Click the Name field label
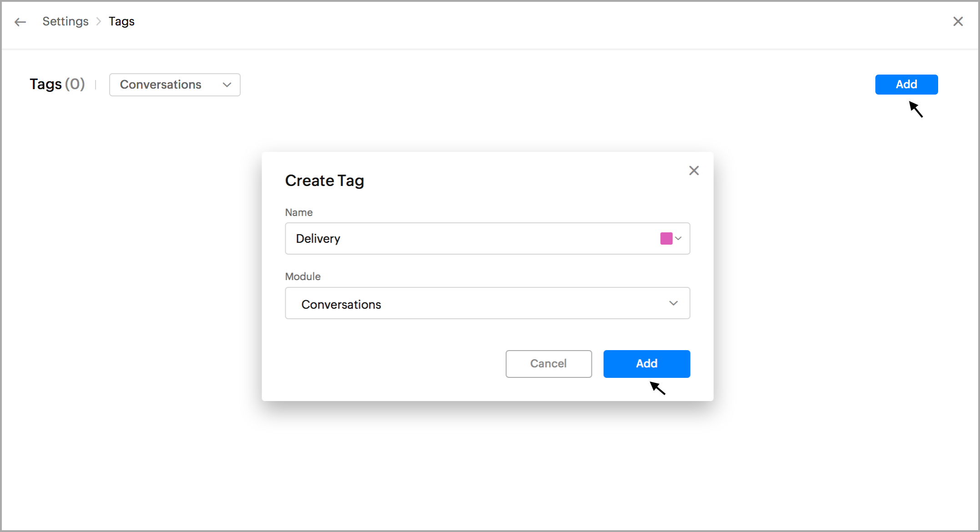 [299, 212]
